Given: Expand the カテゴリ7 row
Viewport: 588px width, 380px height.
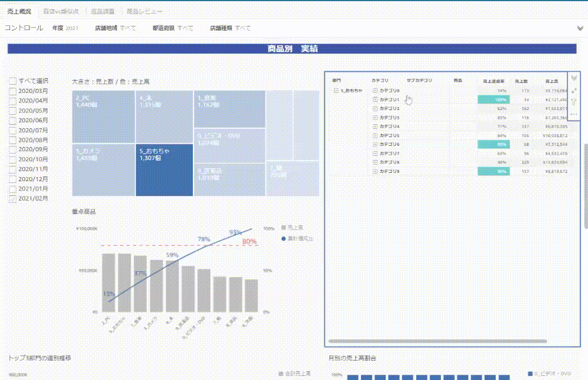Looking at the screenshot, I should (x=375, y=154).
